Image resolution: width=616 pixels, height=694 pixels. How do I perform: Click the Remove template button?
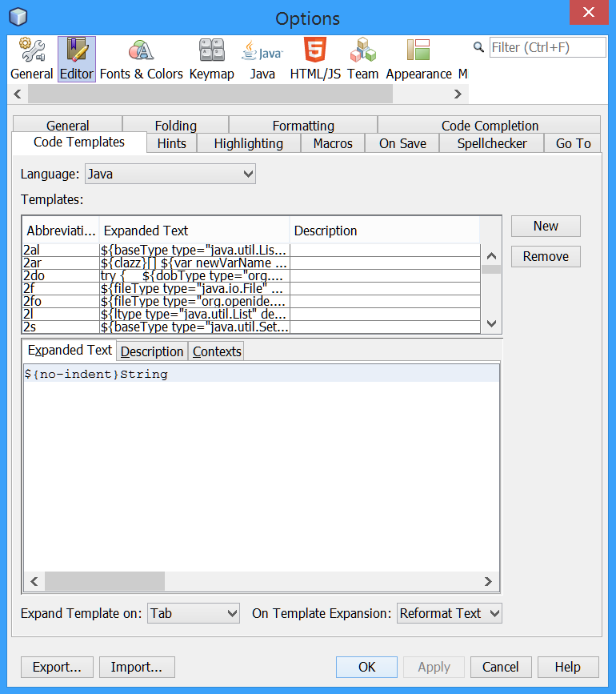(546, 257)
